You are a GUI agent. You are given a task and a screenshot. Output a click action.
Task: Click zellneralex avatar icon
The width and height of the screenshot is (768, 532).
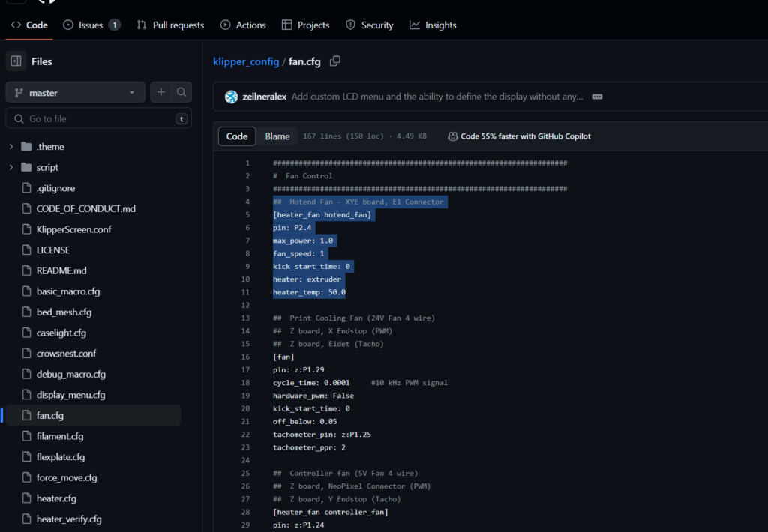click(231, 97)
